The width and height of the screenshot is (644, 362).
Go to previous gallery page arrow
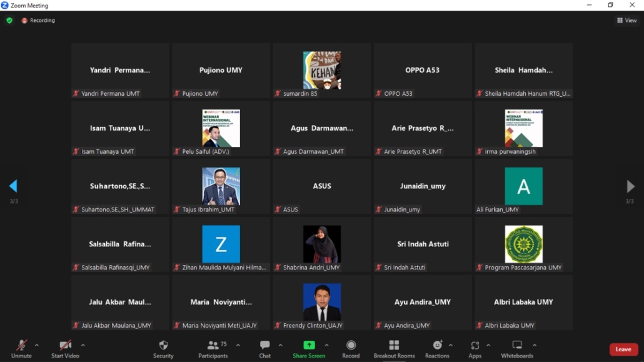[x=13, y=186]
